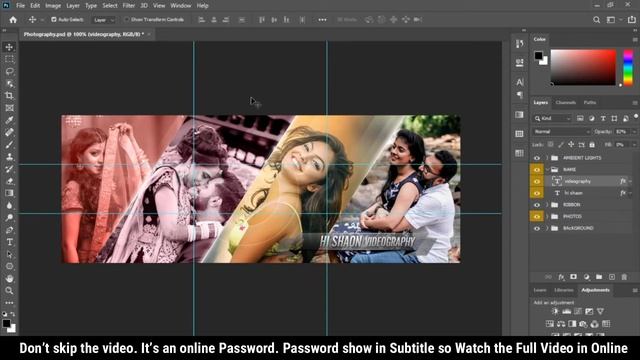Select the Crop tool
The image size is (640, 360).
point(9,96)
